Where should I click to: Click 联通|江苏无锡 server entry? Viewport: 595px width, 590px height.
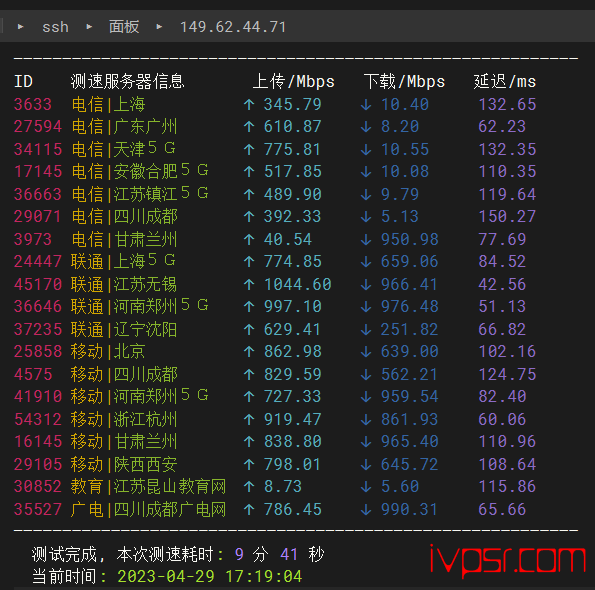[124, 284]
